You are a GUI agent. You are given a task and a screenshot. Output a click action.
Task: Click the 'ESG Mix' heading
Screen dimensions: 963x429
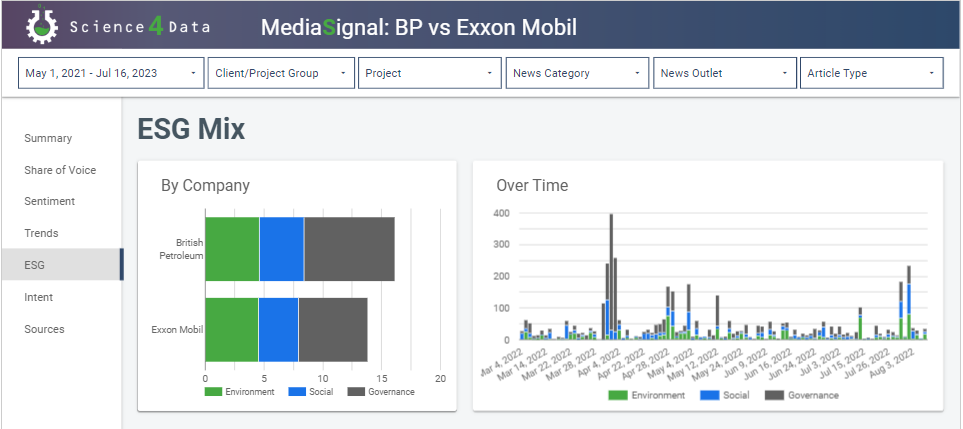coord(191,129)
